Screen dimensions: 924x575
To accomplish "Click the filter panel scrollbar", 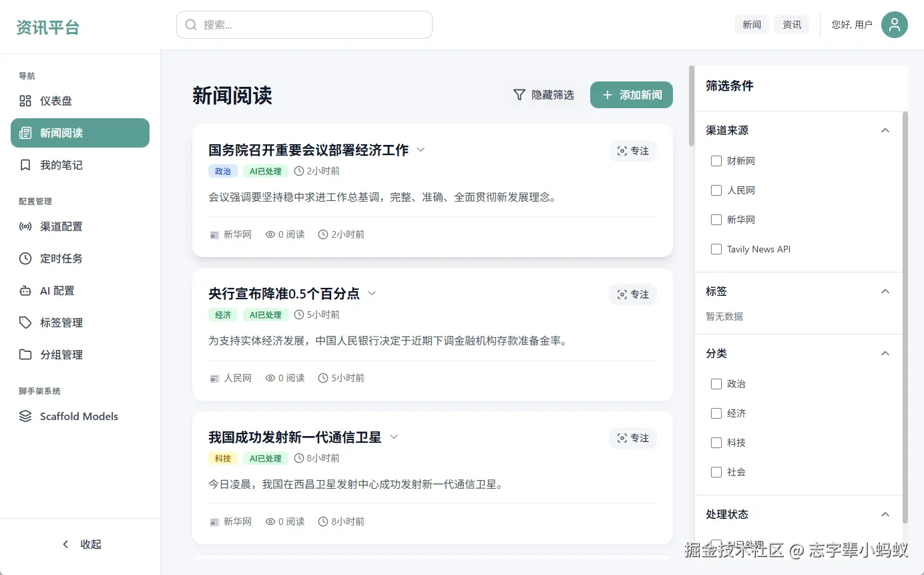I will [x=905, y=317].
